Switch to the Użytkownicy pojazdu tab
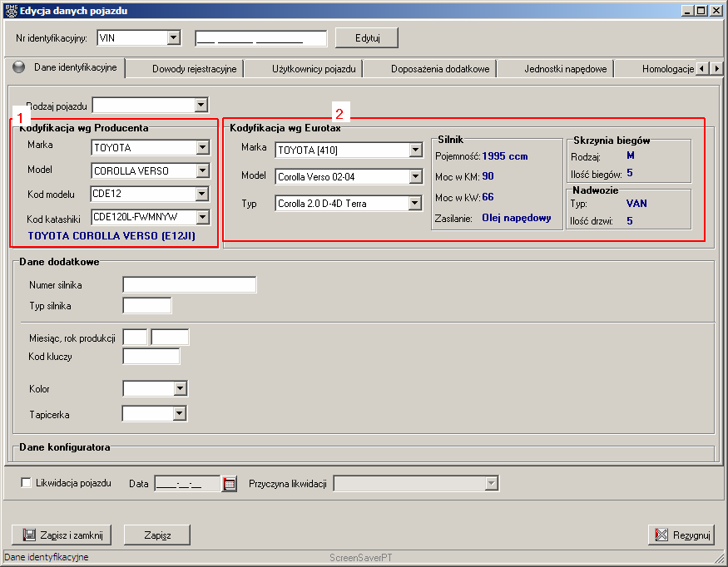The height and width of the screenshot is (567, 728). pos(314,69)
